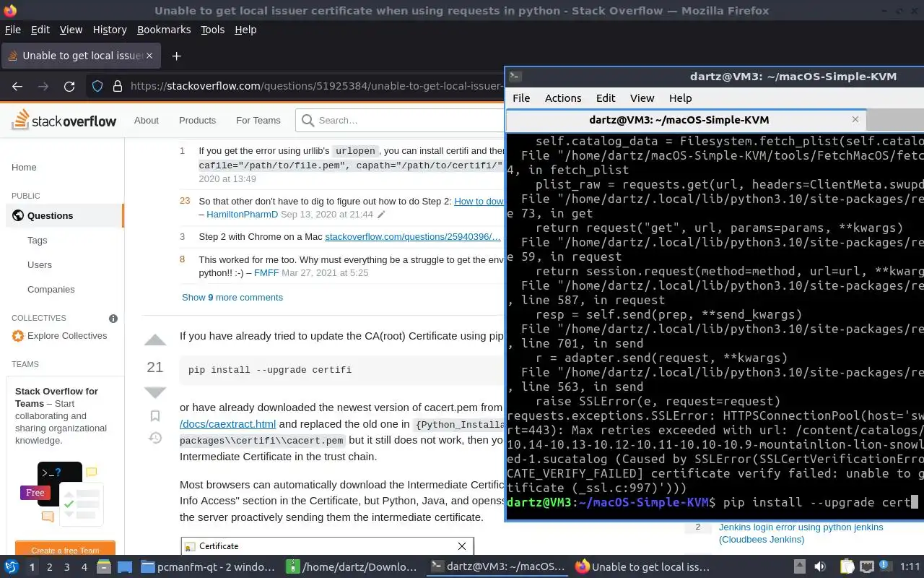Reload the Stack Overflow page

(x=69, y=86)
